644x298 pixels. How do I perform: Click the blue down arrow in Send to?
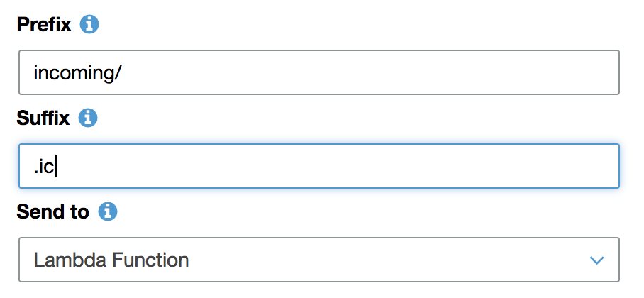[x=596, y=260]
